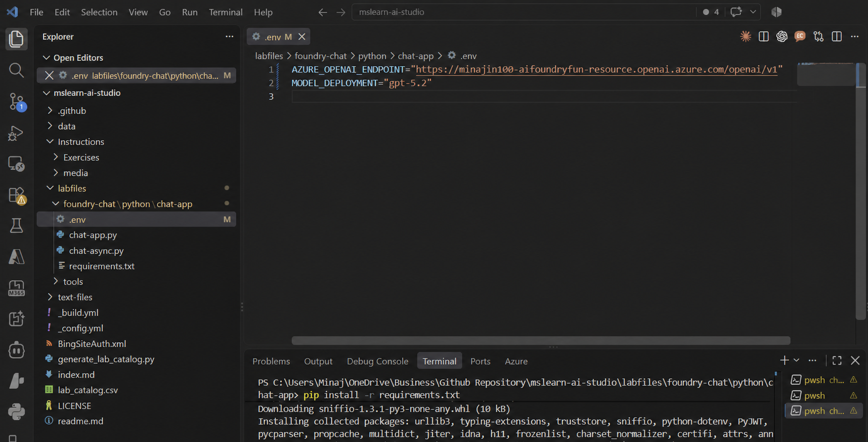Open the File menu
868x442 pixels.
[x=37, y=12]
